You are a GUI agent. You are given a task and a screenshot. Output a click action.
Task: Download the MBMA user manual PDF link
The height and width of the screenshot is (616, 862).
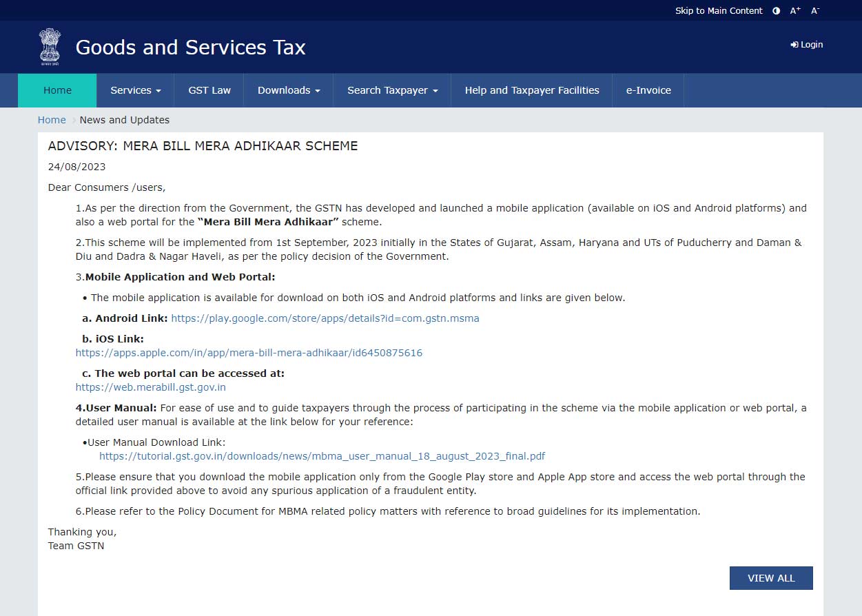[x=322, y=456]
